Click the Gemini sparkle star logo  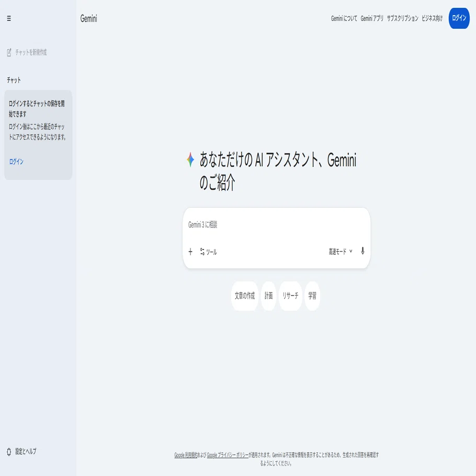190,160
